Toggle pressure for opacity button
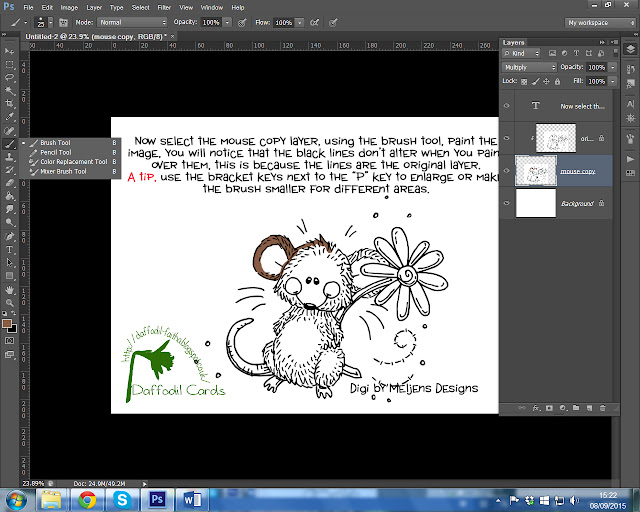640x512 pixels. pyautogui.click(x=242, y=22)
